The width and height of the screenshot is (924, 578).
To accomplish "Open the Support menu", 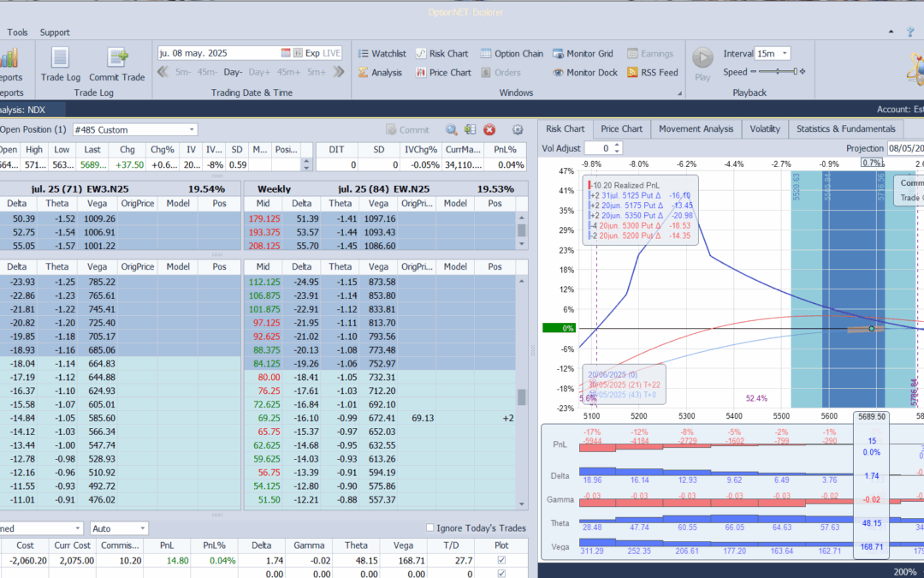I will pos(55,33).
